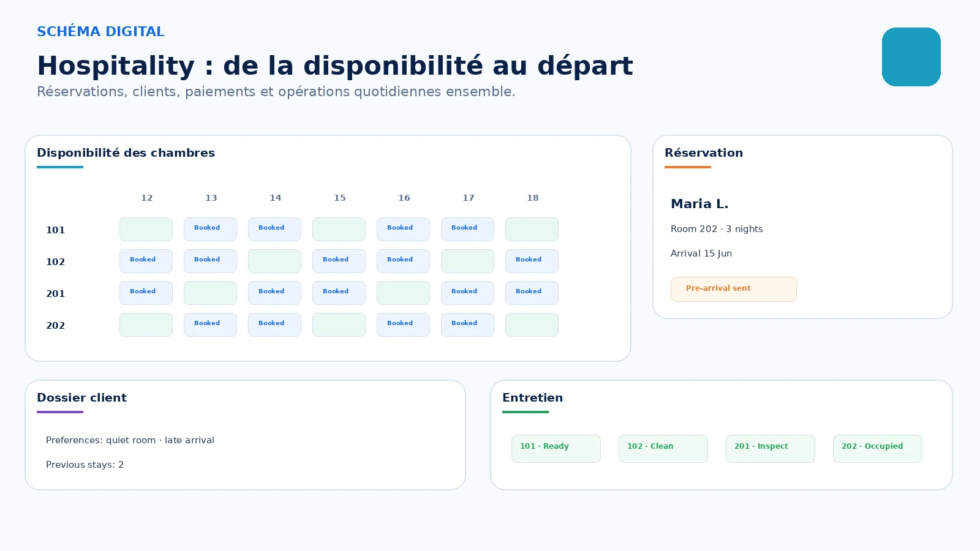The image size is (980, 551).
Task: Click the Dossier client panel heading
Action: (x=81, y=398)
